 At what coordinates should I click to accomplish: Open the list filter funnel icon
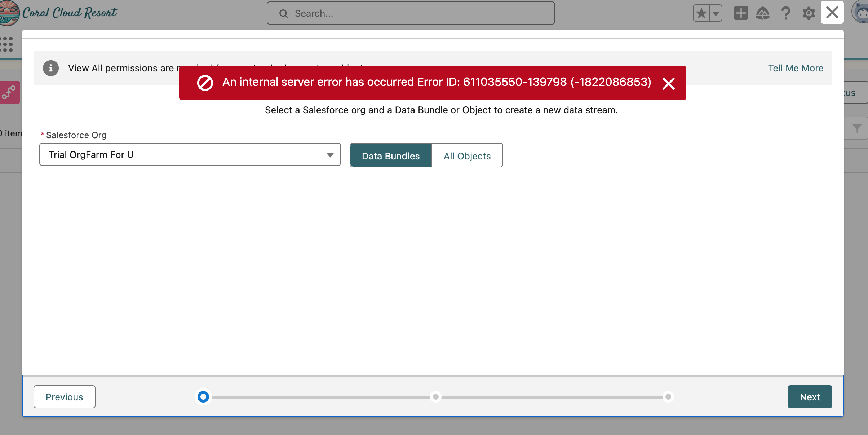click(x=857, y=128)
